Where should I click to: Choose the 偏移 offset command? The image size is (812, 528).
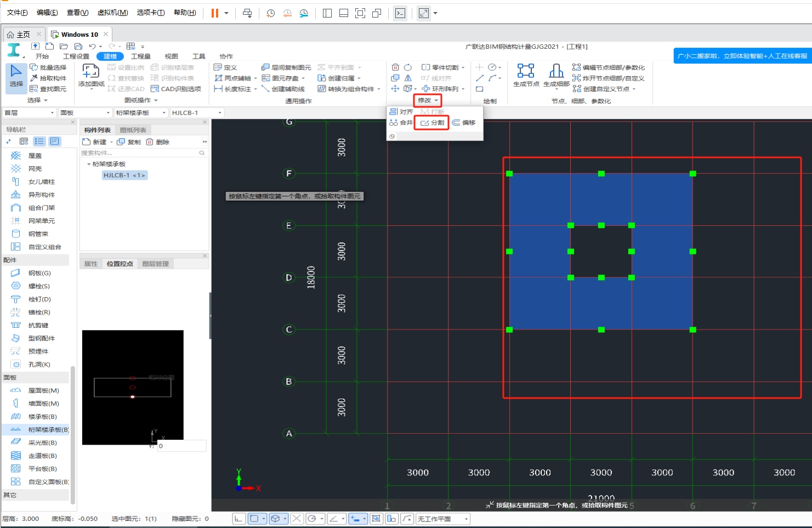pos(464,123)
